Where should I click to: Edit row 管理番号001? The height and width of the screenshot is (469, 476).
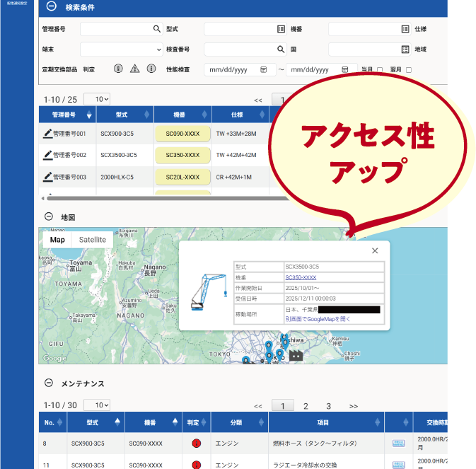(x=47, y=134)
